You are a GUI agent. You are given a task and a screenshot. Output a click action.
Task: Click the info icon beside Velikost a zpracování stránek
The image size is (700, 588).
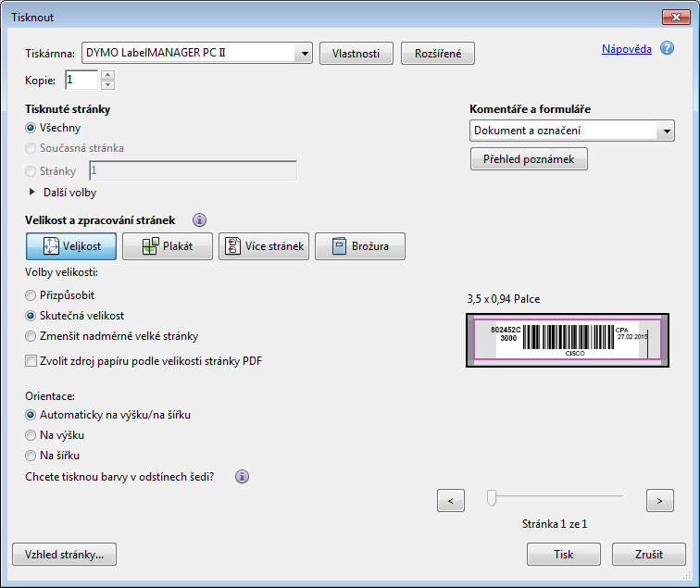click(200, 220)
